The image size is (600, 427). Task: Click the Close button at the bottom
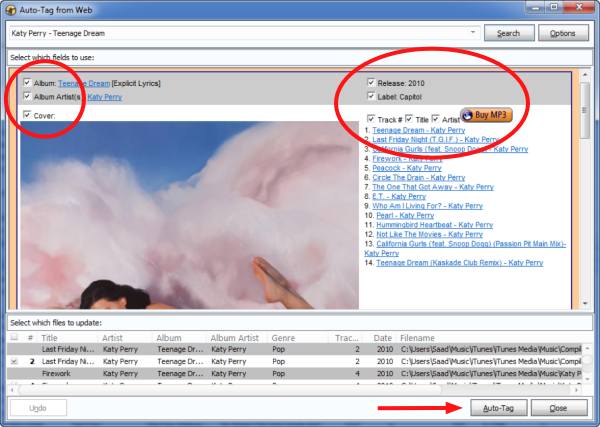[x=559, y=408]
